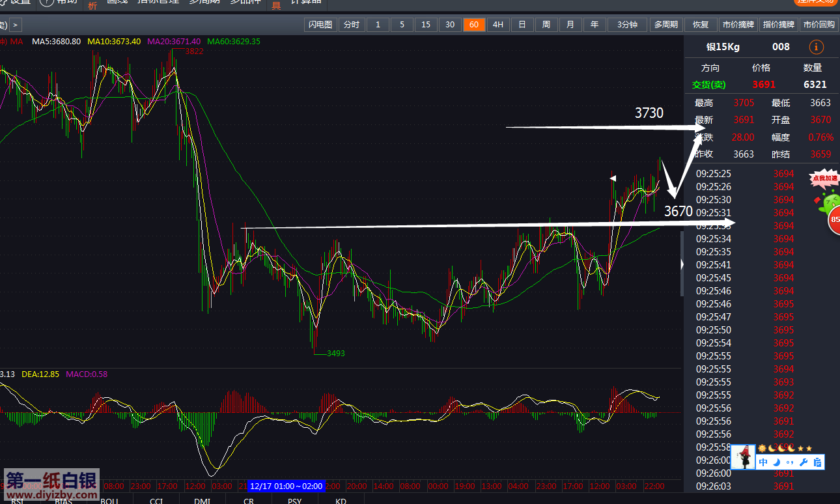
Task: Click the 闪电图 lightning chart button
Action: tap(320, 25)
